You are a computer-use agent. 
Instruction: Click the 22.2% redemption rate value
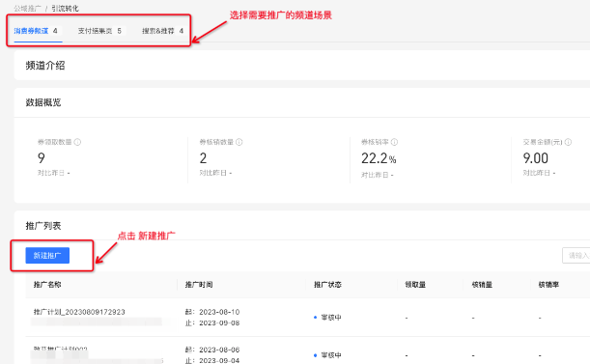(379, 158)
